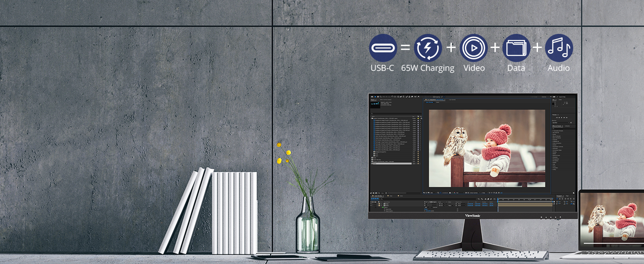Click the Data folder icon
The width and height of the screenshot is (644, 264).
point(516,48)
